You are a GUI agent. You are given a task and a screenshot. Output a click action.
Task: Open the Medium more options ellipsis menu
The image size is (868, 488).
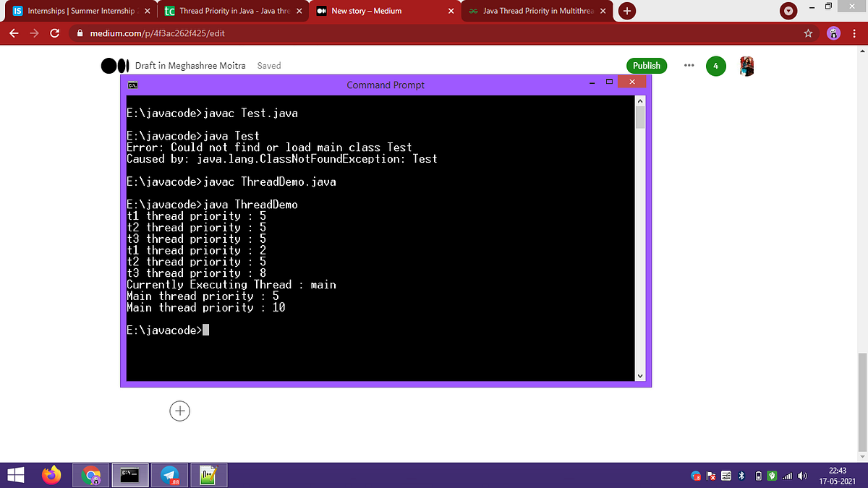(x=689, y=66)
